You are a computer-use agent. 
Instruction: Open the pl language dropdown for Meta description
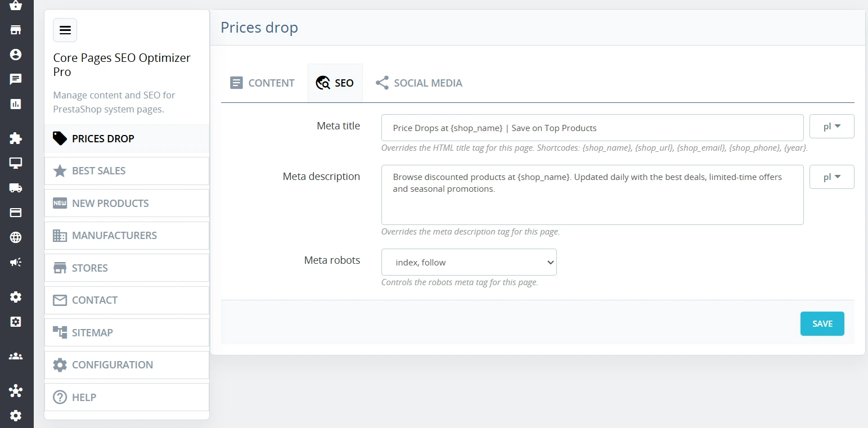coord(831,177)
